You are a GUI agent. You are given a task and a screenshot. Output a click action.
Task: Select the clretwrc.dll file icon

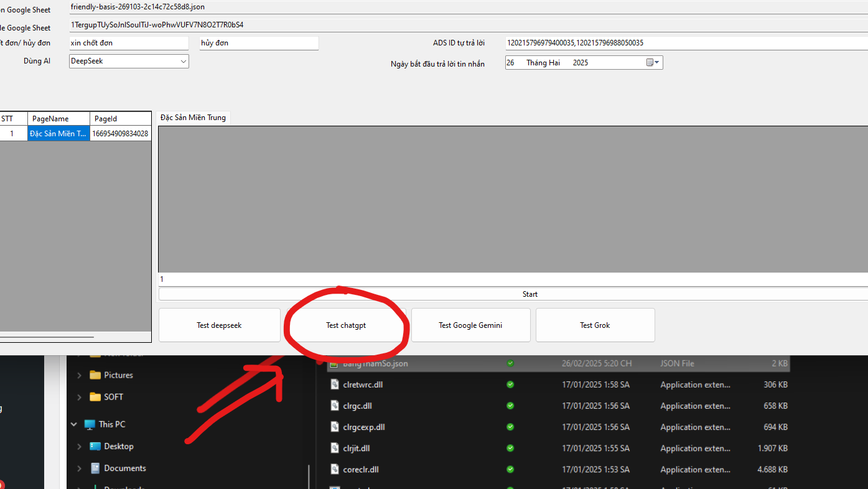pos(335,384)
